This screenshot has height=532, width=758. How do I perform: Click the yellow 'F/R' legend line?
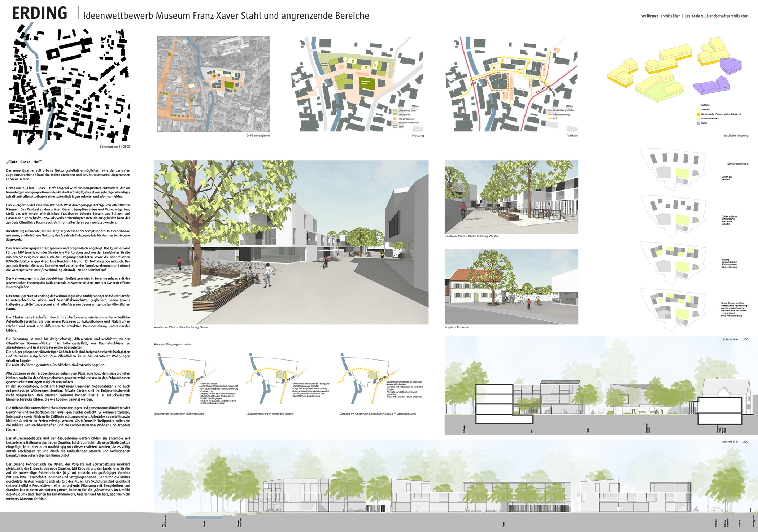550,118
